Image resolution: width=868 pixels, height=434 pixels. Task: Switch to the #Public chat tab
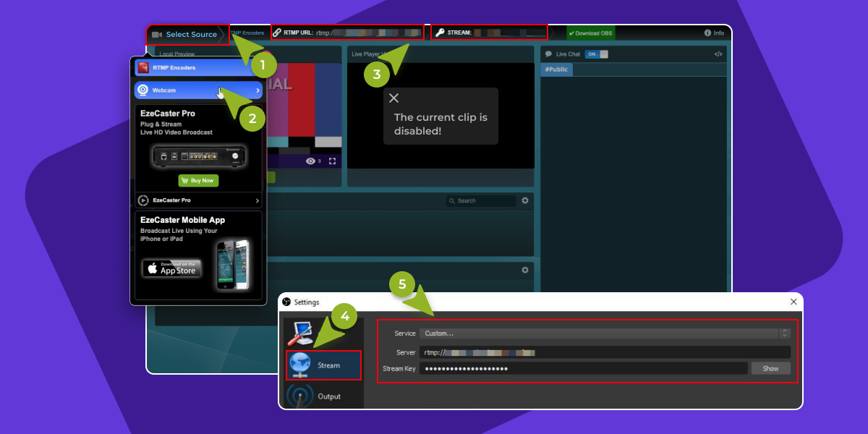click(x=556, y=69)
